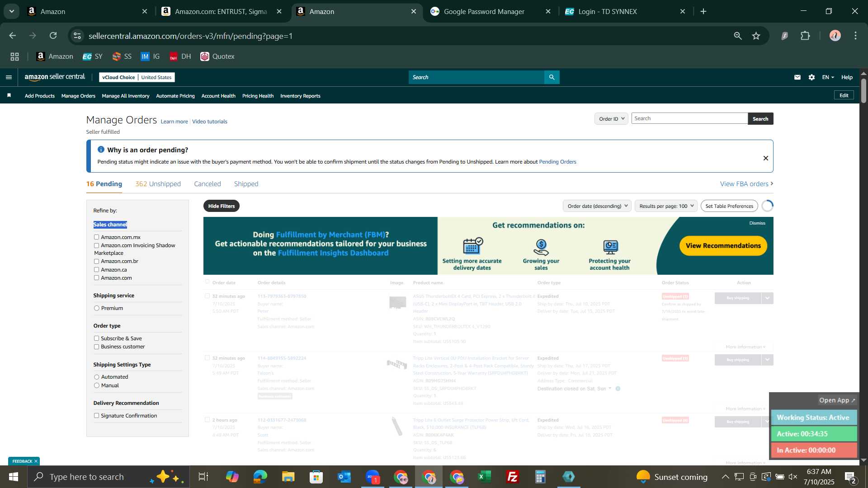The image size is (868, 488).
Task: Check the Amazon.com.br sales channel
Action: click(96, 262)
